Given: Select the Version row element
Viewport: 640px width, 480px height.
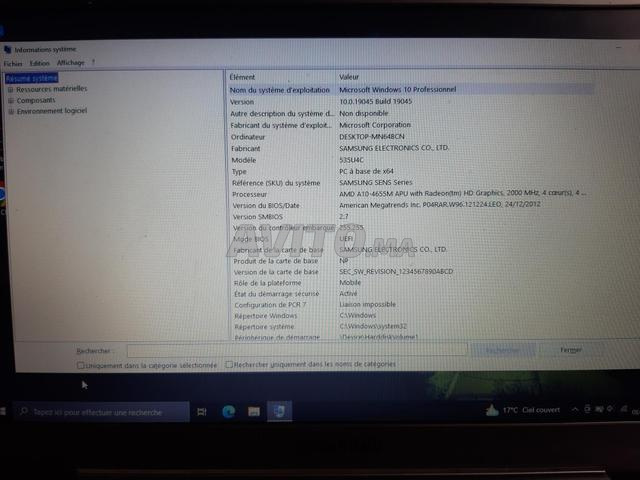Looking at the screenshot, I should pos(242,102).
